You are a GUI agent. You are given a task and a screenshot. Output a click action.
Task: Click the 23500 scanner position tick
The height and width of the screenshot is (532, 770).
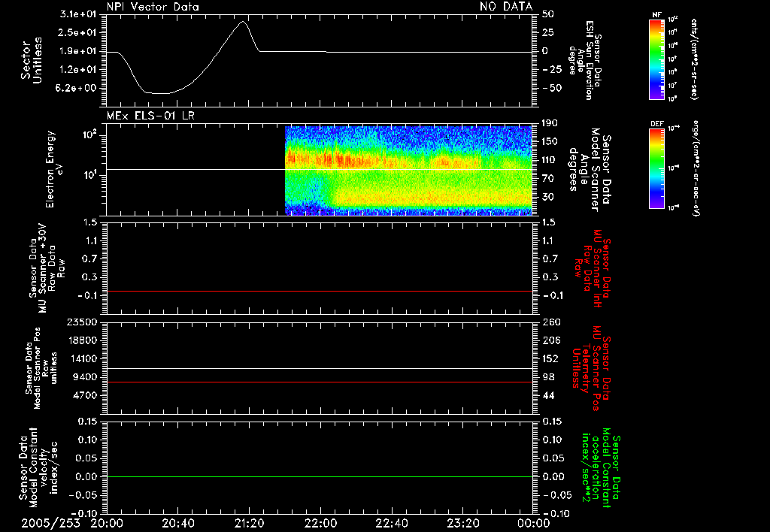click(82, 322)
